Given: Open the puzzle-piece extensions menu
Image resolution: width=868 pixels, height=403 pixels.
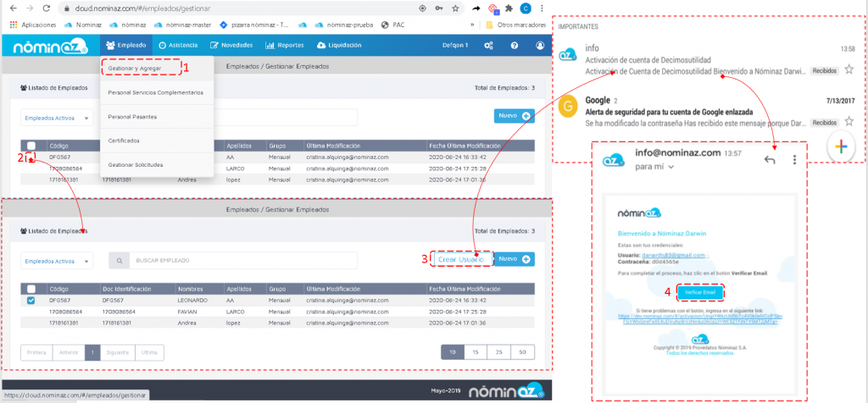Looking at the screenshot, I should coord(509,8).
